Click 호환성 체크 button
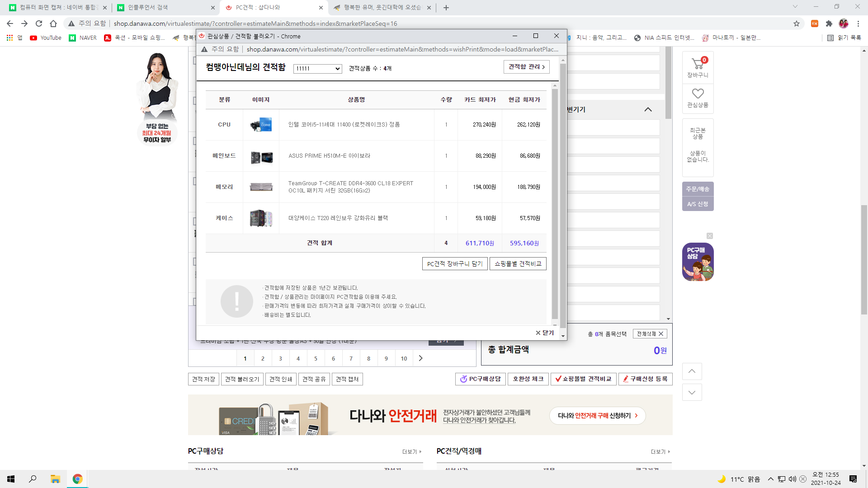 (x=528, y=379)
